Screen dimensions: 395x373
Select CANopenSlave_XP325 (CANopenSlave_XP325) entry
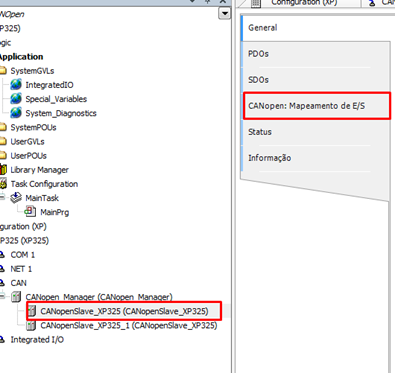124,311
